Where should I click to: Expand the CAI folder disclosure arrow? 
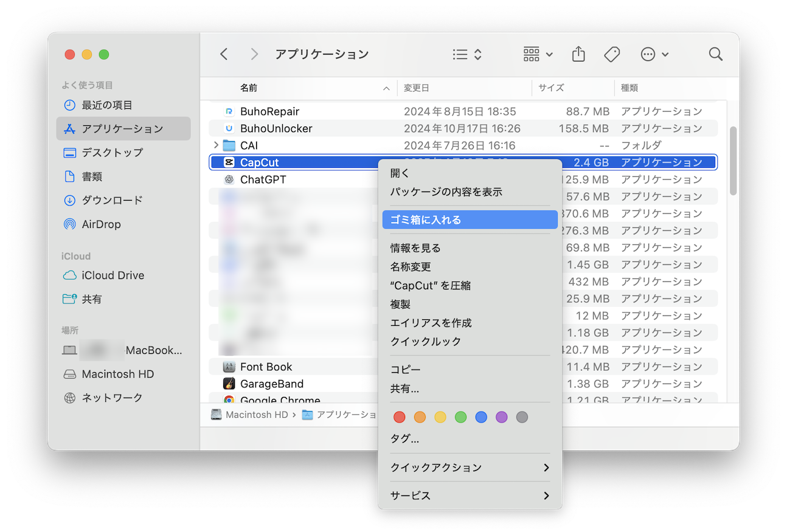[216, 145]
